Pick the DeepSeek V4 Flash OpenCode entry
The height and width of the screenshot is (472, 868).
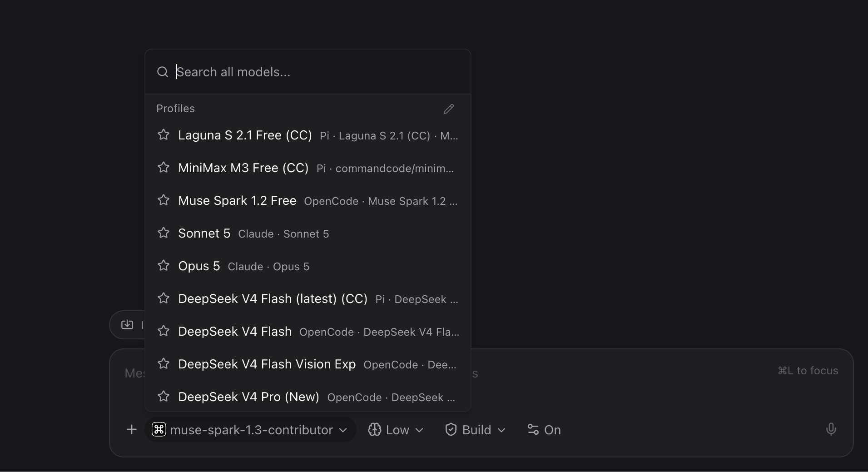pyautogui.click(x=308, y=332)
